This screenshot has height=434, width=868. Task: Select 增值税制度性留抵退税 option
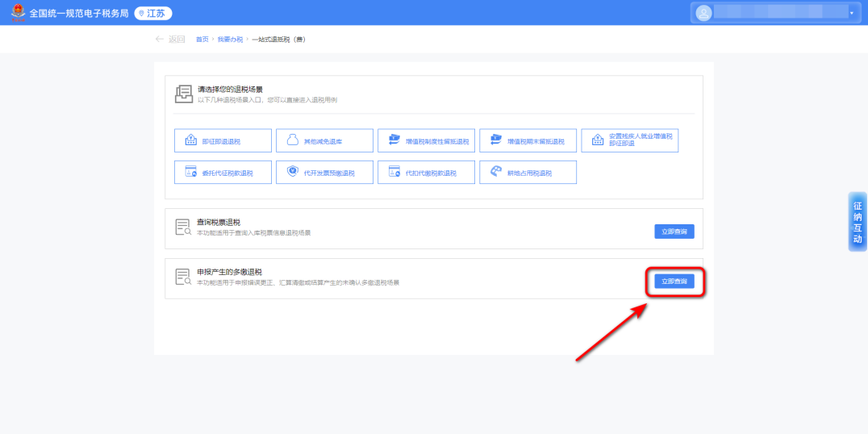pos(426,140)
